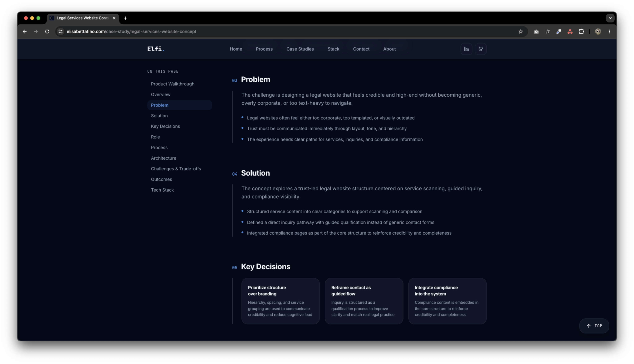Bookmark this page with the star icon
This screenshot has width=634, height=364.
(x=521, y=32)
